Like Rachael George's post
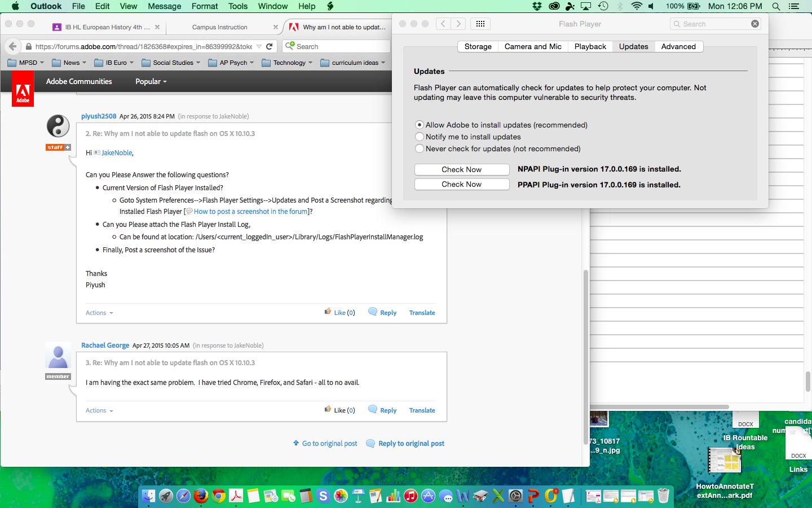This screenshot has height=508, width=812. coord(340,410)
